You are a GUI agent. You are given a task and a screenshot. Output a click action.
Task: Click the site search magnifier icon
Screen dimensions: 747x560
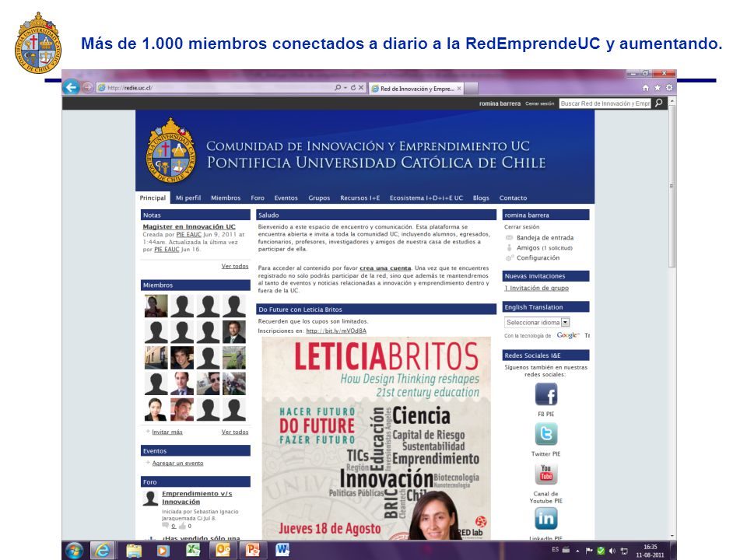click(x=659, y=103)
